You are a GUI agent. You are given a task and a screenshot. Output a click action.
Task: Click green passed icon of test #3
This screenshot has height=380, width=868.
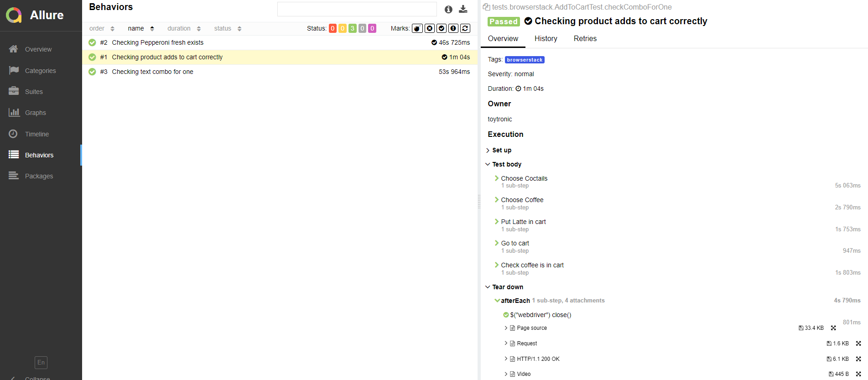click(92, 72)
